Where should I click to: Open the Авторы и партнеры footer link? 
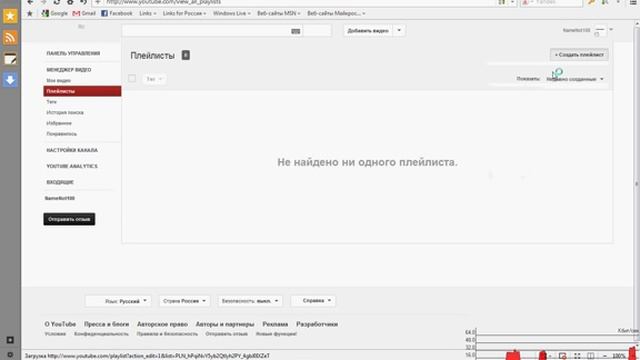point(225,324)
